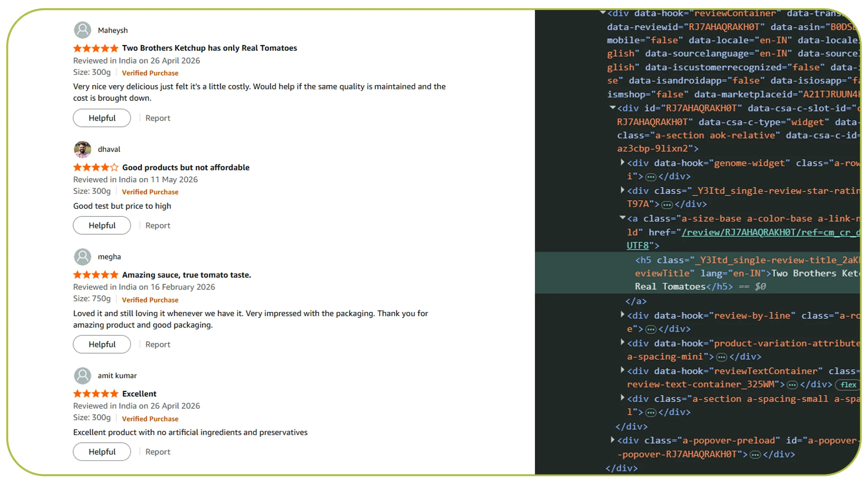Click the five-star rating on Maheysh's review
The height and width of the screenshot is (484, 868).
(96, 48)
